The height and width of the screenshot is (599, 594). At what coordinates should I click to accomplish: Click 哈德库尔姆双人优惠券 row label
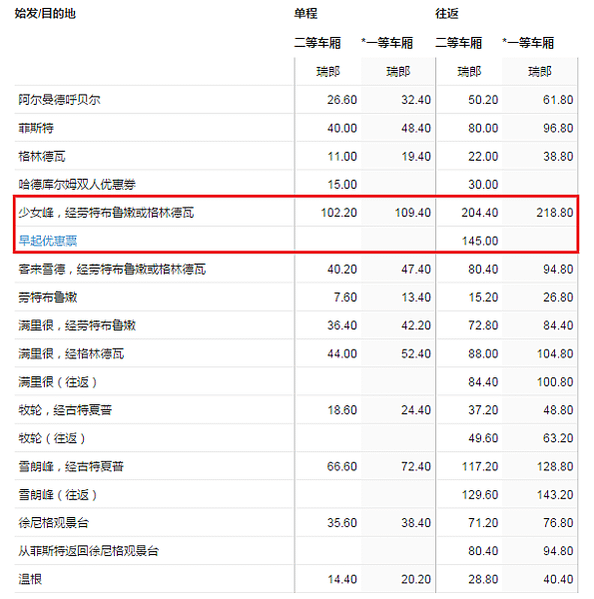click(x=77, y=185)
